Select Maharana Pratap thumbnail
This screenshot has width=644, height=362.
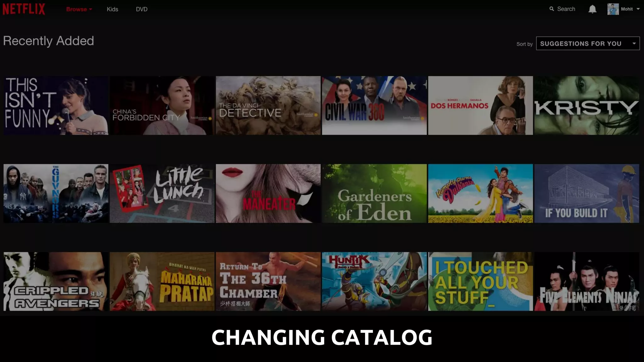[162, 282]
